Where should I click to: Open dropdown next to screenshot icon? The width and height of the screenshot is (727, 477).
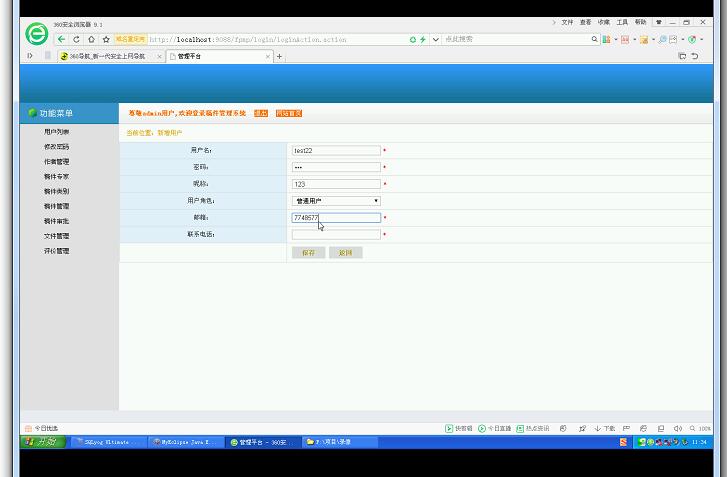point(682,39)
